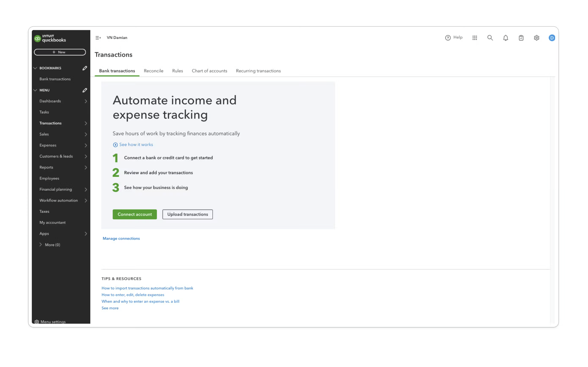Expand Financial planning chevron

pos(86,189)
